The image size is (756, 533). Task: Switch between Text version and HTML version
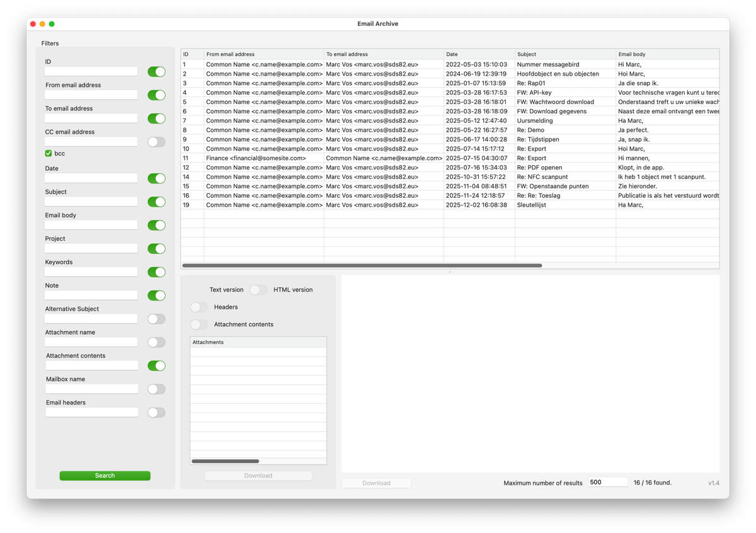tap(258, 290)
